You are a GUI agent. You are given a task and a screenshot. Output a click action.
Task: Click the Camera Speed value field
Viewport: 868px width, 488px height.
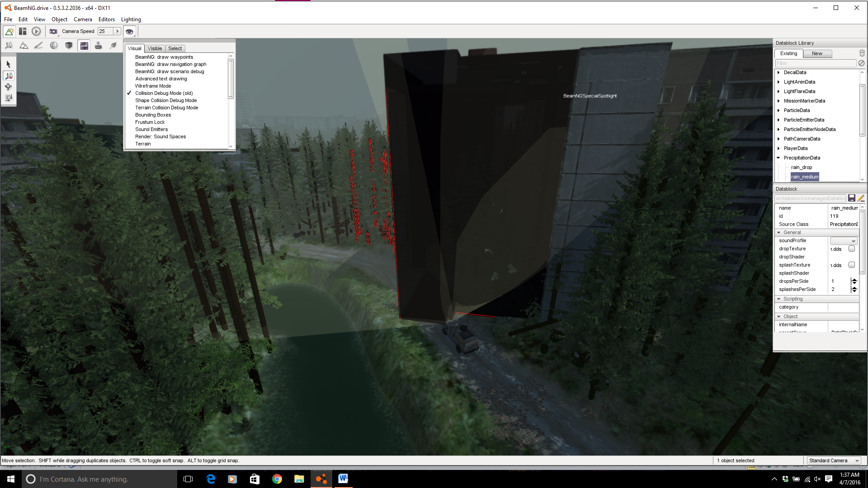(106, 31)
